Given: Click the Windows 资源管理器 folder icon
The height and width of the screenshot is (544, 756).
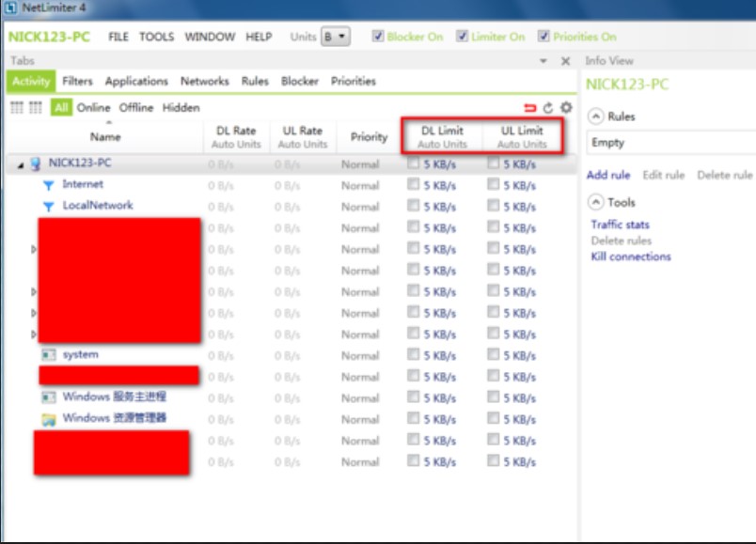Looking at the screenshot, I should click(49, 419).
